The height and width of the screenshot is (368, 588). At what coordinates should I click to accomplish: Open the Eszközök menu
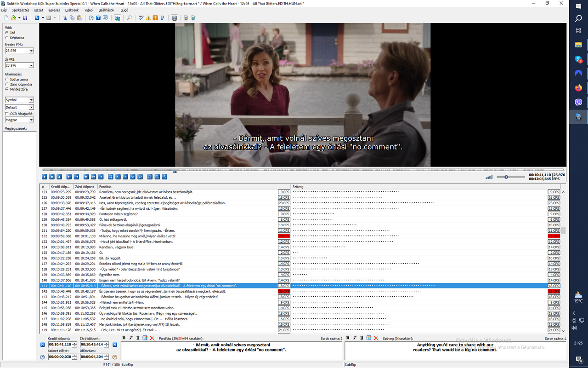(72, 10)
